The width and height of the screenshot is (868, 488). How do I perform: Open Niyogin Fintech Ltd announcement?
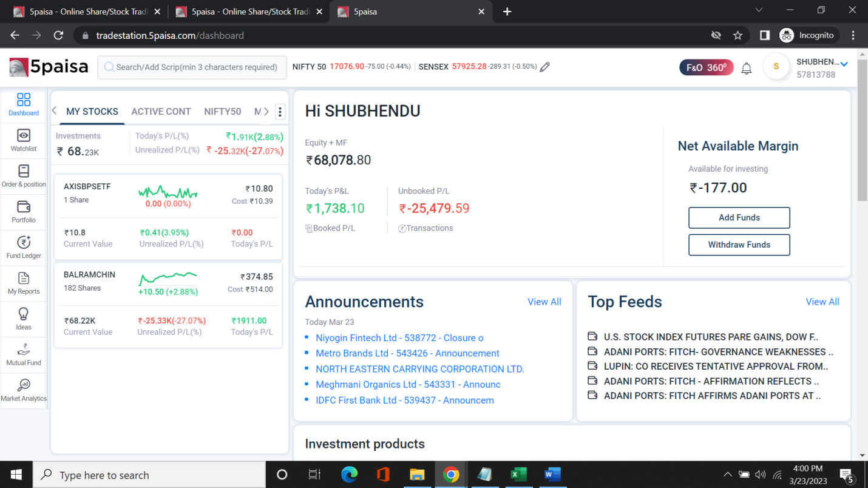pyautogui.click(x=399, y=337)
